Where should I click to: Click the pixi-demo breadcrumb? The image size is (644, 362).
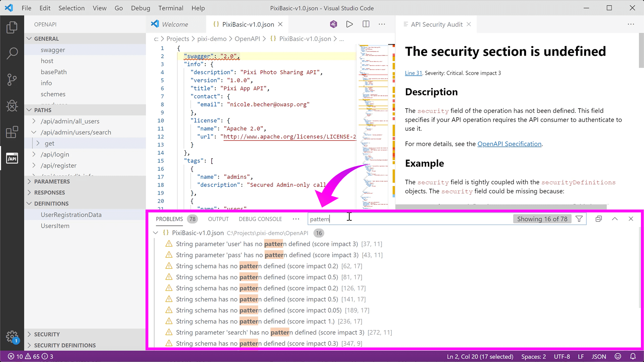tap(212, 39)
